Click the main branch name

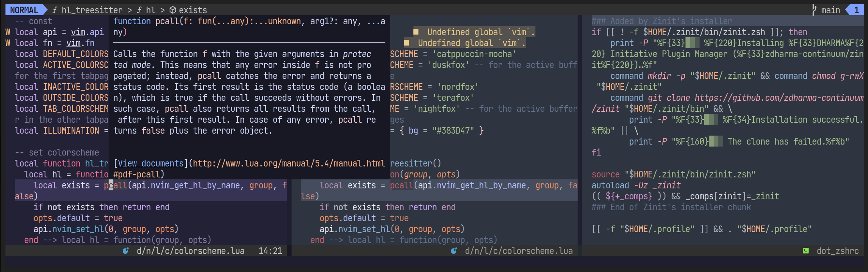[x=830, y=10]
